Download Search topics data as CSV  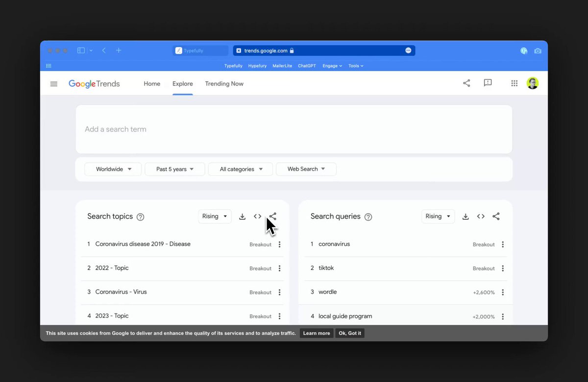[x=242, y=216]
